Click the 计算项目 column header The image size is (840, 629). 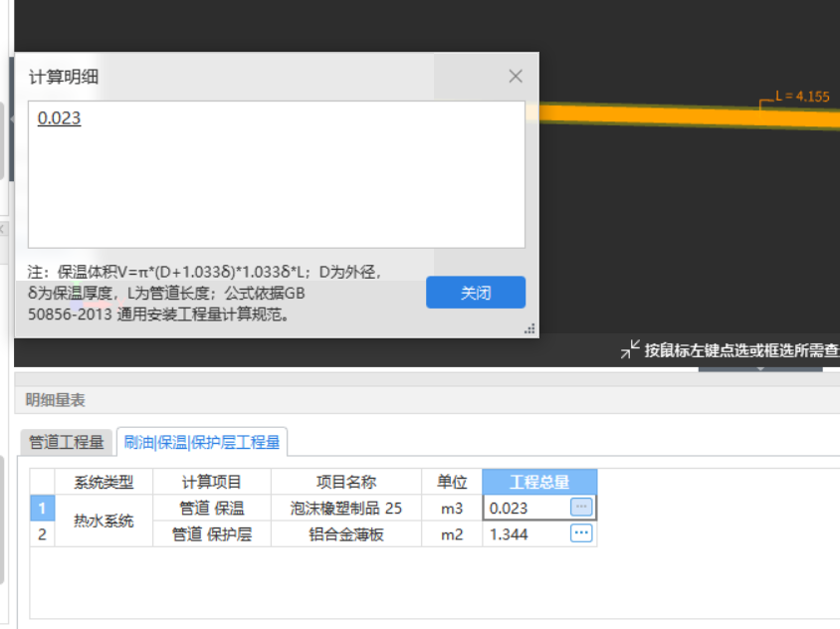pos(212,482)
